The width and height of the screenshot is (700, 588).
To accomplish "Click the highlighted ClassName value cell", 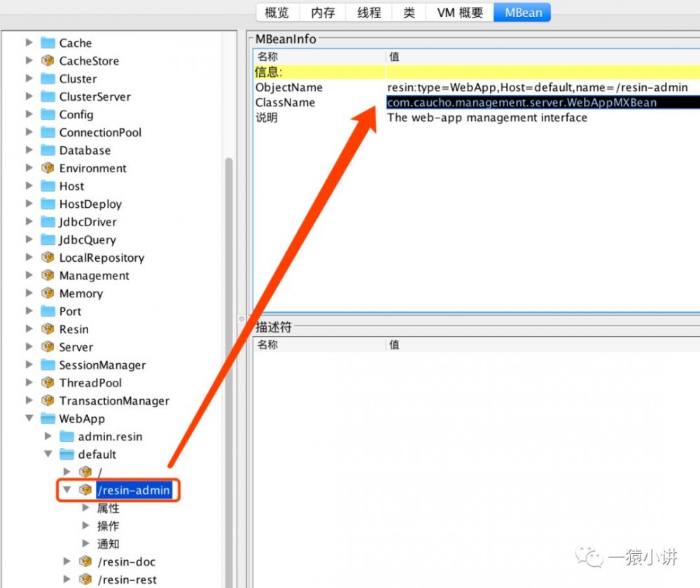I will [543, 103].
